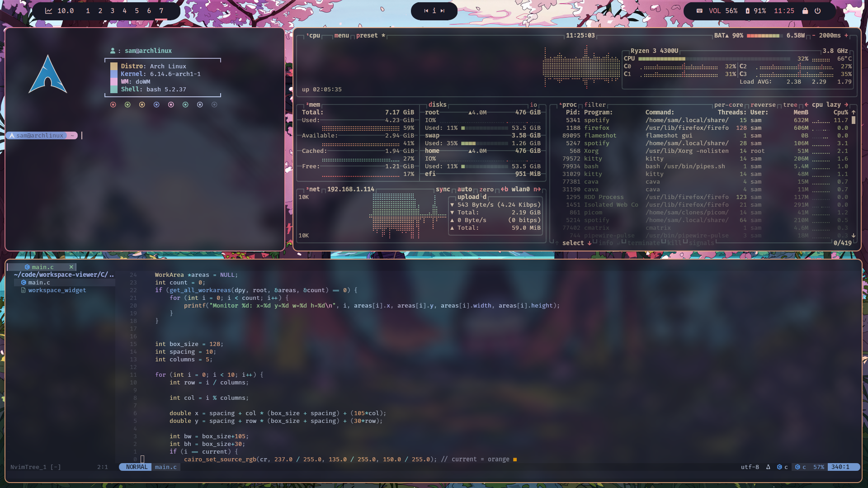Click wlan0 interface name
Image resolution: width=868 pixels, height=488 pixels.
pos(521,189)
